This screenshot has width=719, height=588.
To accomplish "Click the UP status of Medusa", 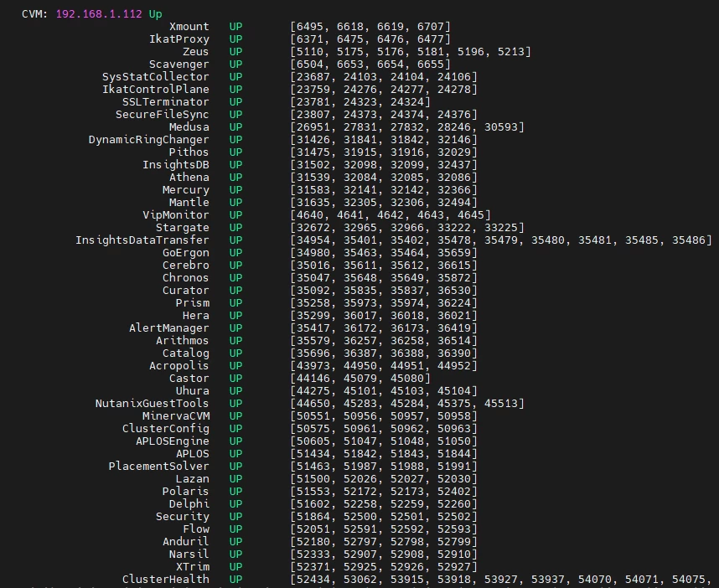I will click(x=235, y=127).
